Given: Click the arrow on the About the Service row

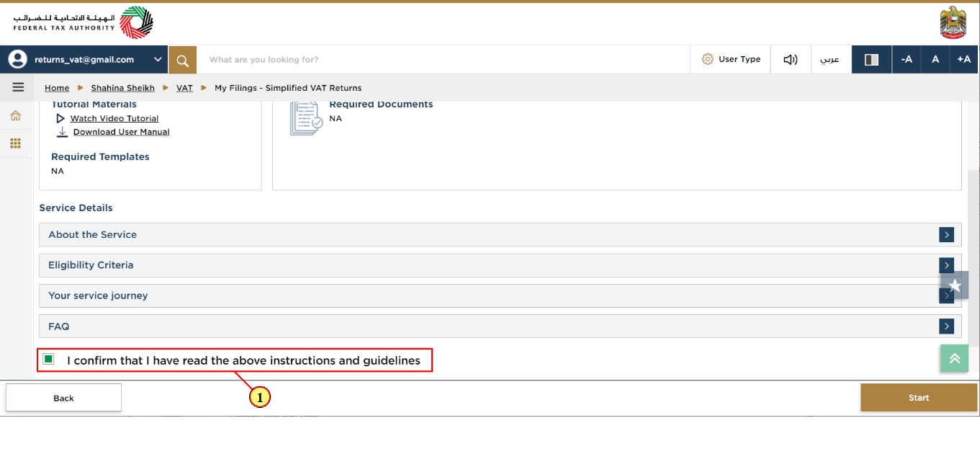Looking at the screenshot, I should point(946,235).
